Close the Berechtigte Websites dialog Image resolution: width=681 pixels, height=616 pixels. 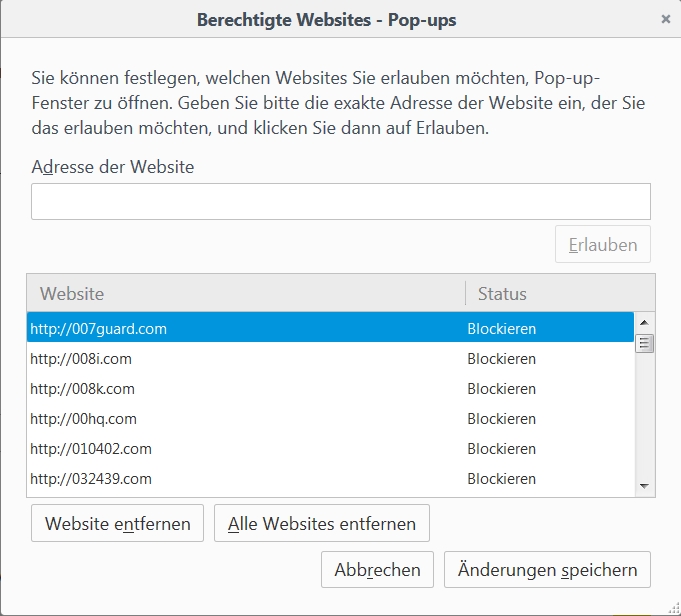point(666,18)
